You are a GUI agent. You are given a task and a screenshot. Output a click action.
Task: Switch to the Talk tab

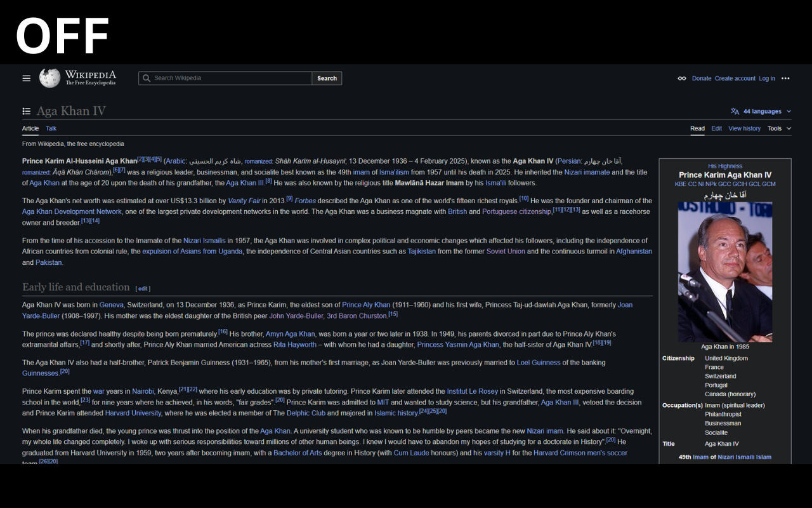(51, 128)
